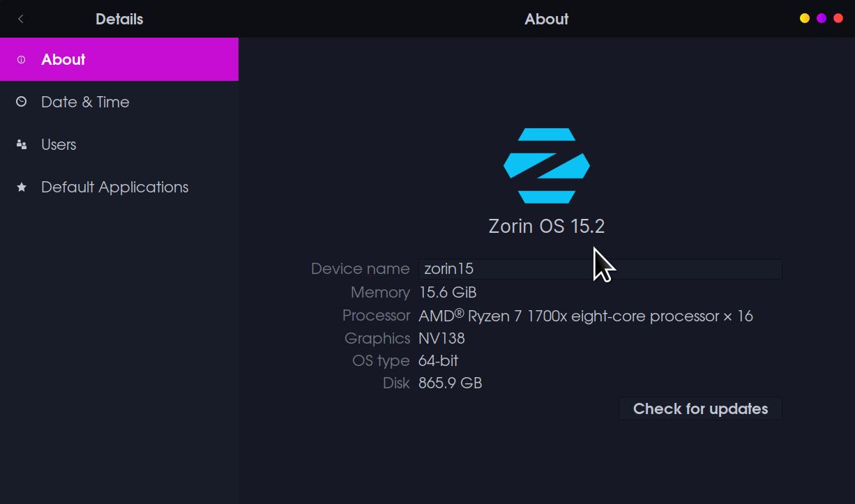Click the 15.6 GiB memory value
Screen dimensions: 855x504
448,293
